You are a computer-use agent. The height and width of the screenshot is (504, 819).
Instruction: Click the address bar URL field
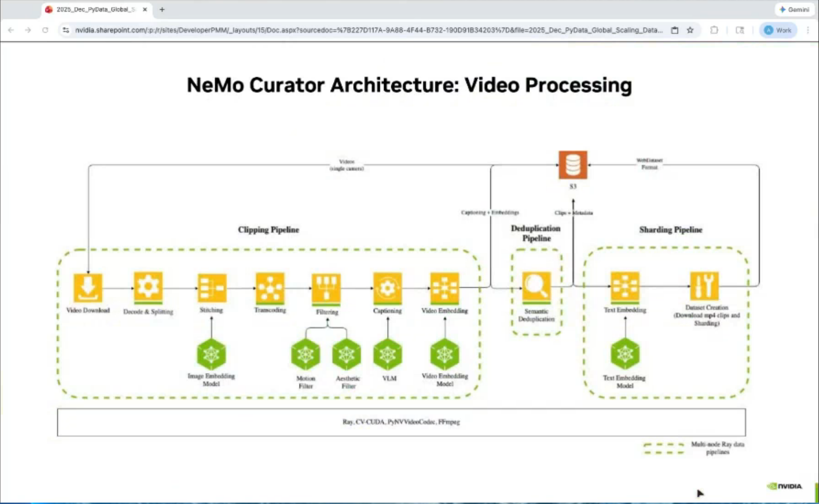tap(368, 30)
